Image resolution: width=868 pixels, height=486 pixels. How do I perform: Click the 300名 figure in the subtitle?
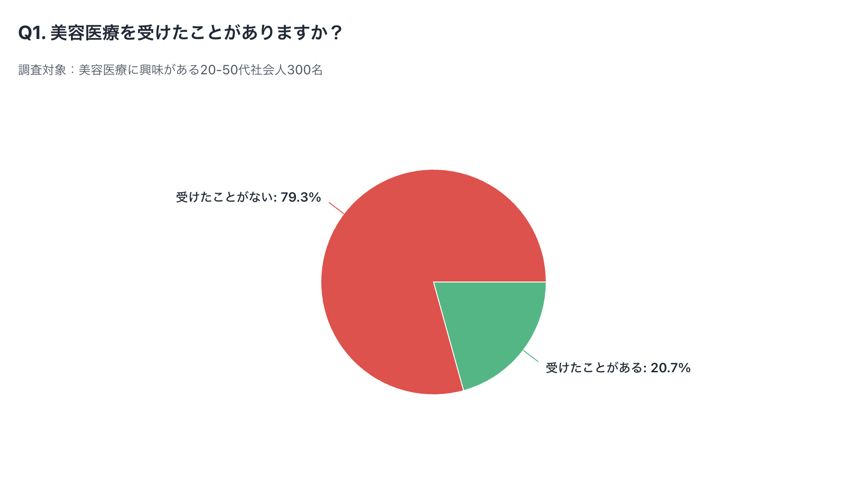click(305, 70)
